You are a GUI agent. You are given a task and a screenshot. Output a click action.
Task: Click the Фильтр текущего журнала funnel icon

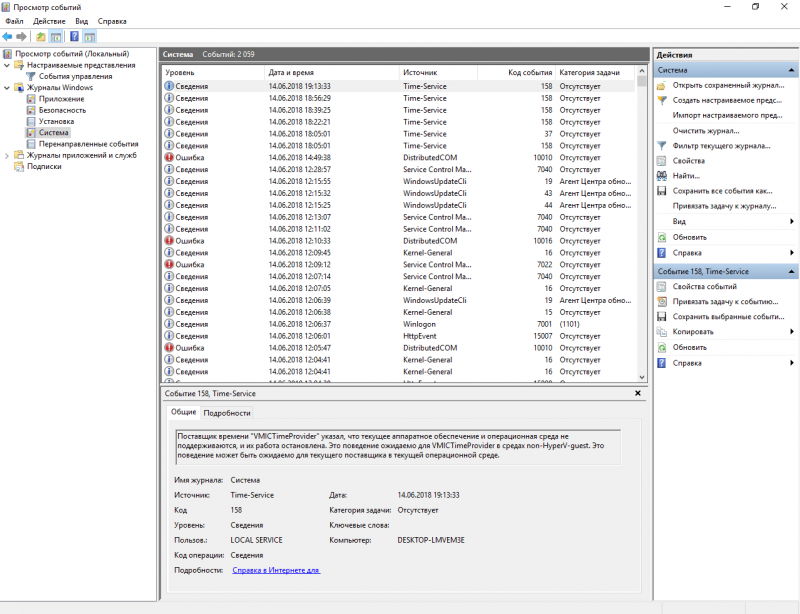pyautogui.click(x=662, y=146)
